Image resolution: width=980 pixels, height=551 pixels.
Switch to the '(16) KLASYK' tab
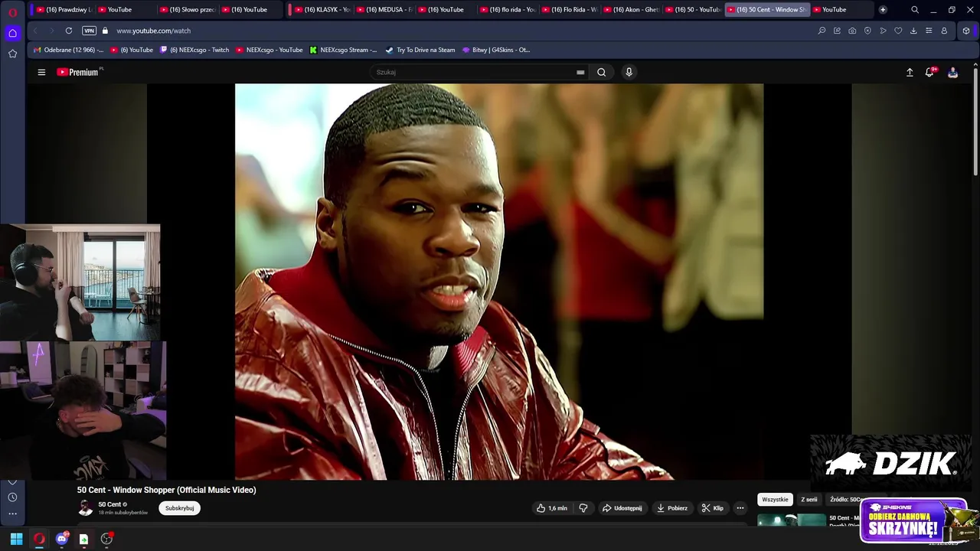(x=322, y=10)
